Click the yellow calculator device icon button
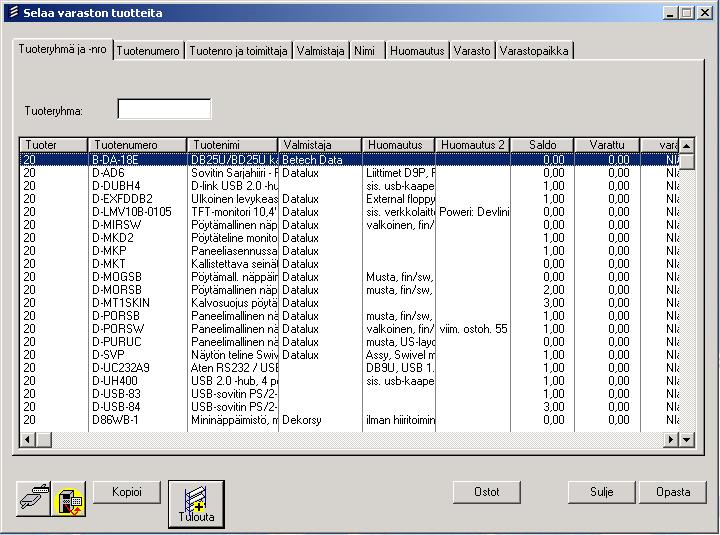Viewport: 720px width, 535px height. (x=68, y=498)
